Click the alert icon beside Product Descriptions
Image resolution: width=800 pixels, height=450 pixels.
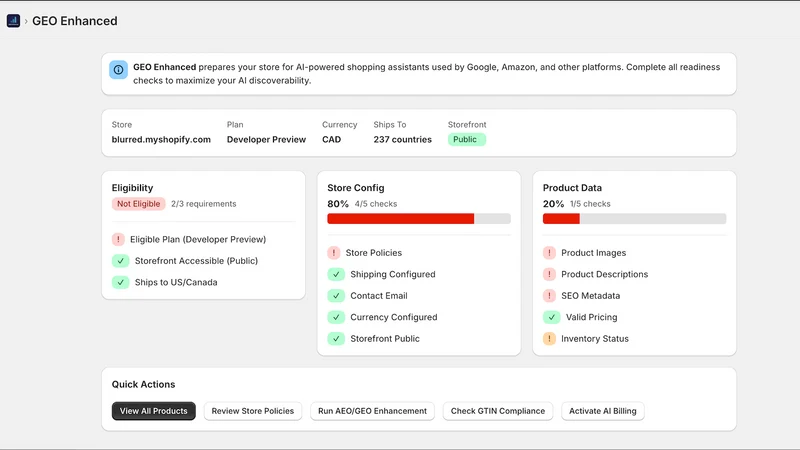click(x=549, y=274)
